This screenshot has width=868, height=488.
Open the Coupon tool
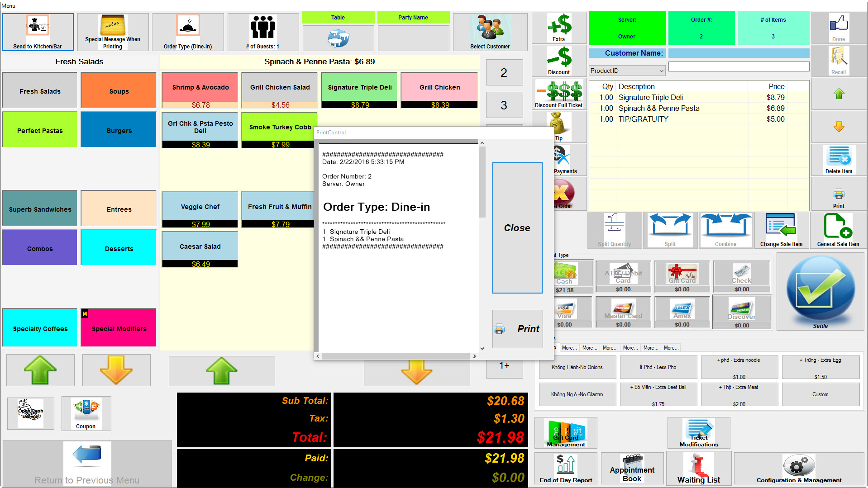(x=86, y=413)
